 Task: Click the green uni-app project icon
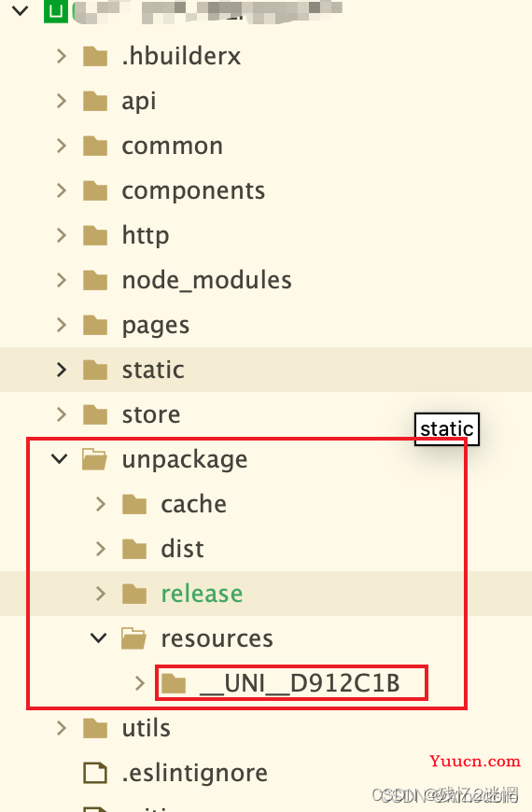(x=55, y=11)
